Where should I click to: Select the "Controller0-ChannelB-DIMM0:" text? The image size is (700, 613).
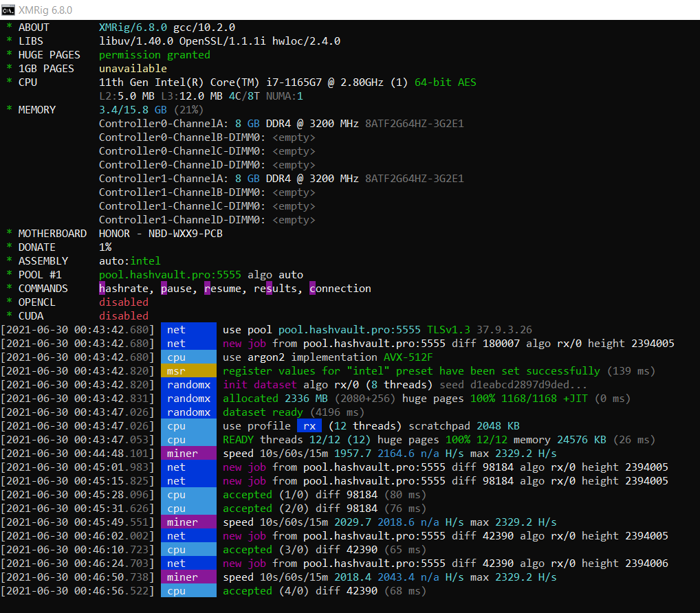pyautogui.click(x=182, y=137)
